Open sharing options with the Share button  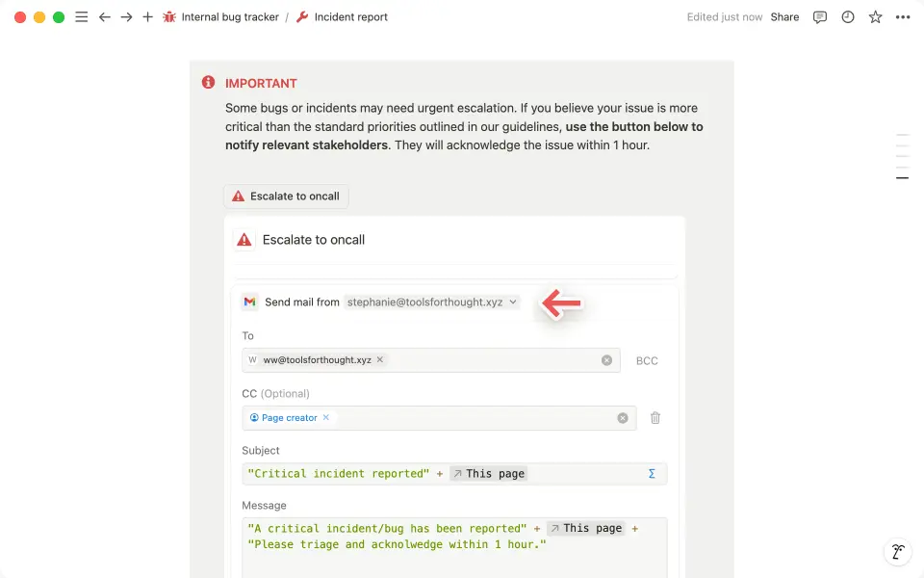tap(784, 16)
